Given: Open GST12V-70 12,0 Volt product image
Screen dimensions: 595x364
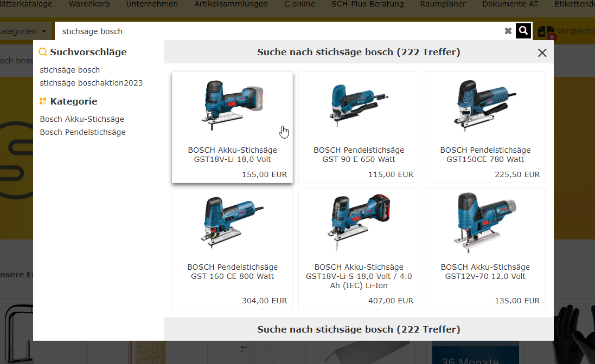Looking at the screenshot, I should 485,223.
